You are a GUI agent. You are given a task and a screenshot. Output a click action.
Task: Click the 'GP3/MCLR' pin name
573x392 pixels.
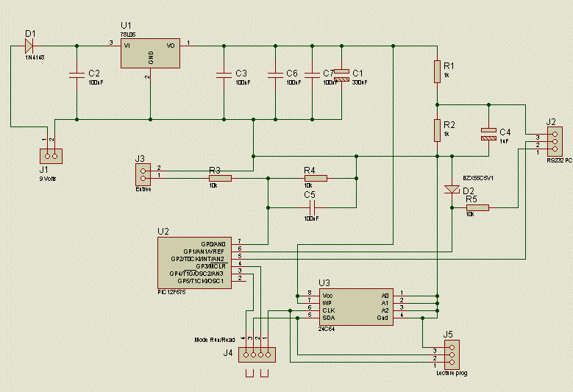211,266
